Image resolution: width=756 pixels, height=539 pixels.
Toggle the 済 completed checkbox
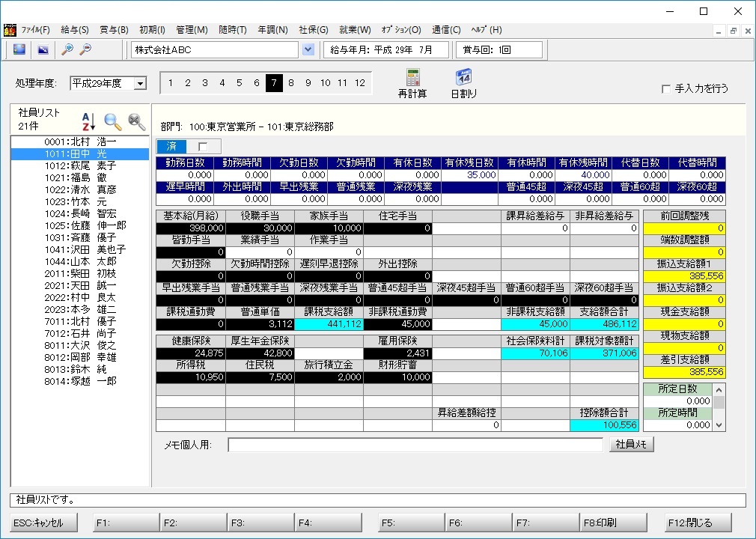[x=203, y=147]
